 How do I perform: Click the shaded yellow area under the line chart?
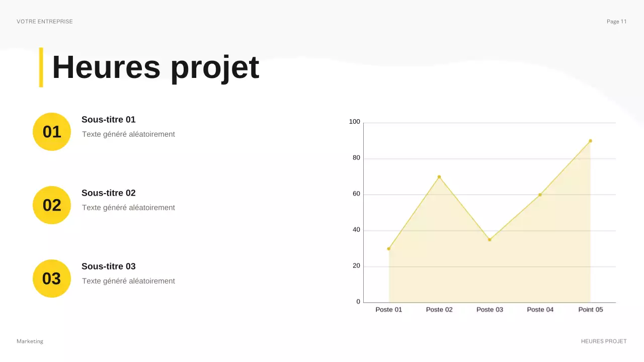488,277
